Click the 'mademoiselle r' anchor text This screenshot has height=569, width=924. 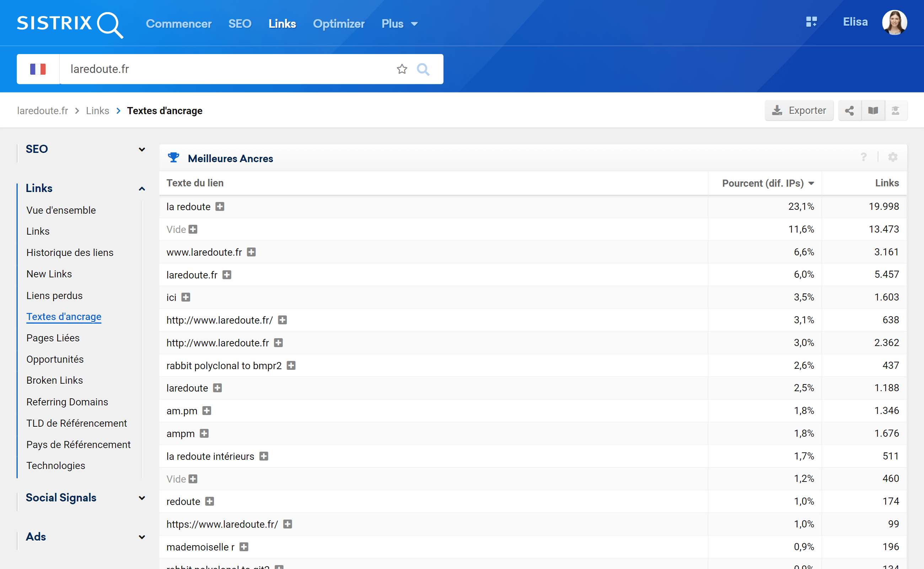coord(200,547)
